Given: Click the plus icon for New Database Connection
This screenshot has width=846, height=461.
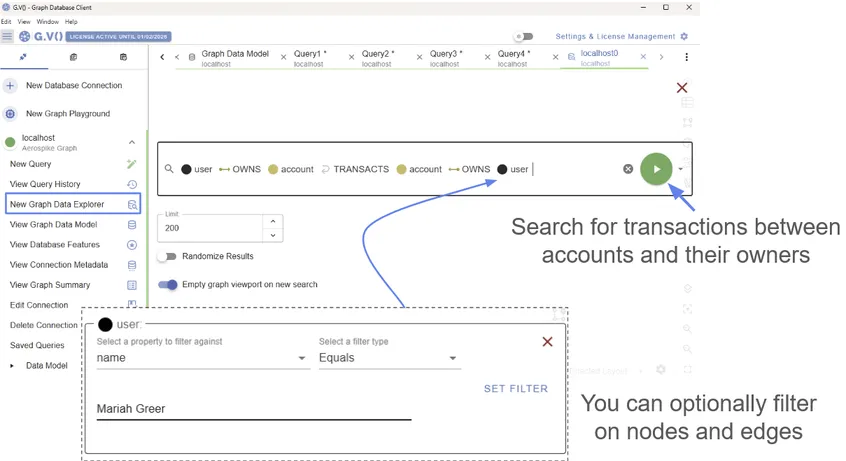Looking at the screenshot, I should tap(10, 85).
